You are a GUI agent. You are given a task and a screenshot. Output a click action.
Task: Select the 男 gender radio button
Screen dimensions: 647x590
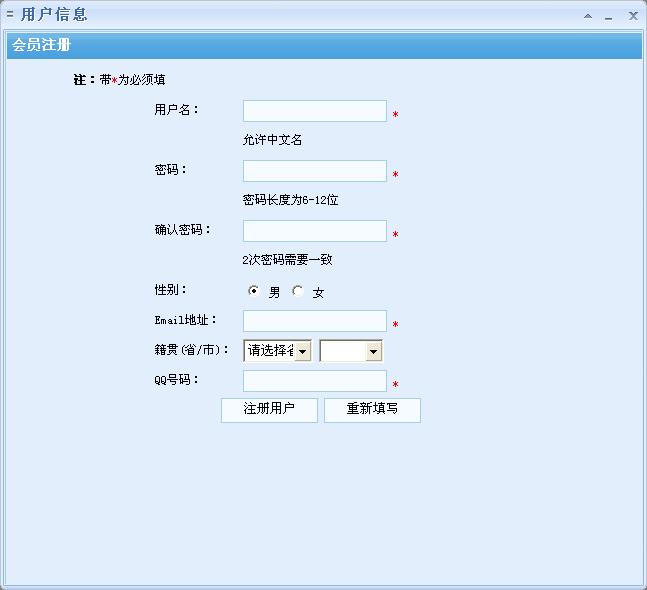(x=253, y=292)
